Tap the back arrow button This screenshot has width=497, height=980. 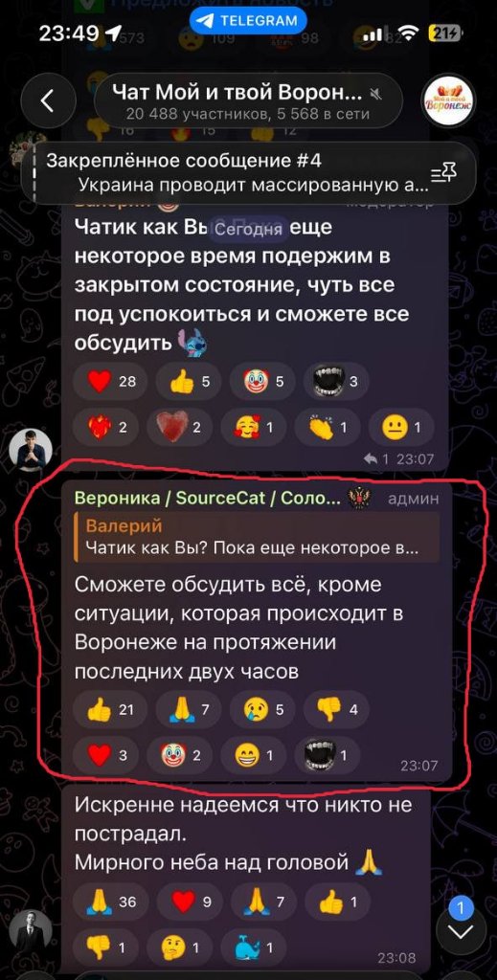tap(48, 100)
